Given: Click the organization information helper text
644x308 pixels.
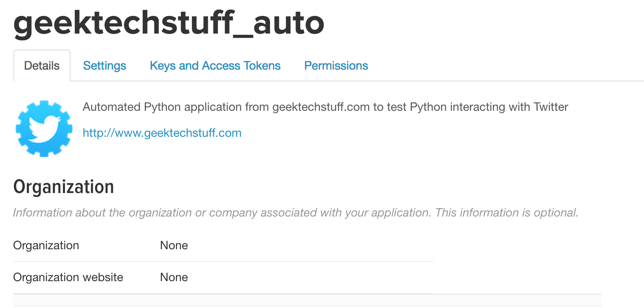Looking at the screenshot, I should pos(296,213).
